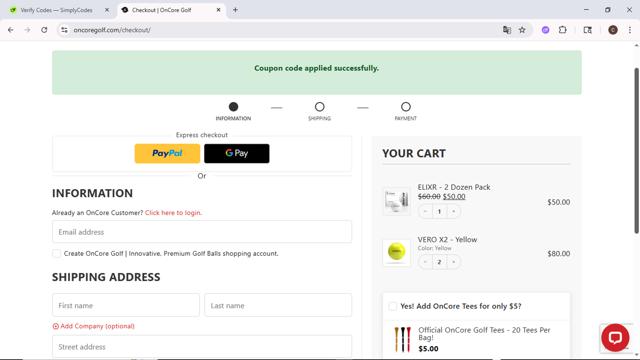Viewport: 640px width, 360px height.
Task: Tick create OnCore Golf account checkbox
Action: pyautogui.click(x=57, y=253)
